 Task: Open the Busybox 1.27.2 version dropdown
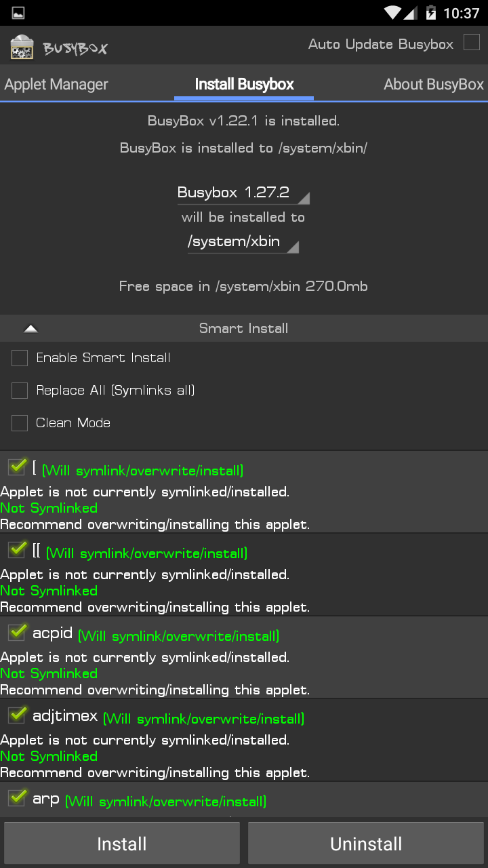243,193
